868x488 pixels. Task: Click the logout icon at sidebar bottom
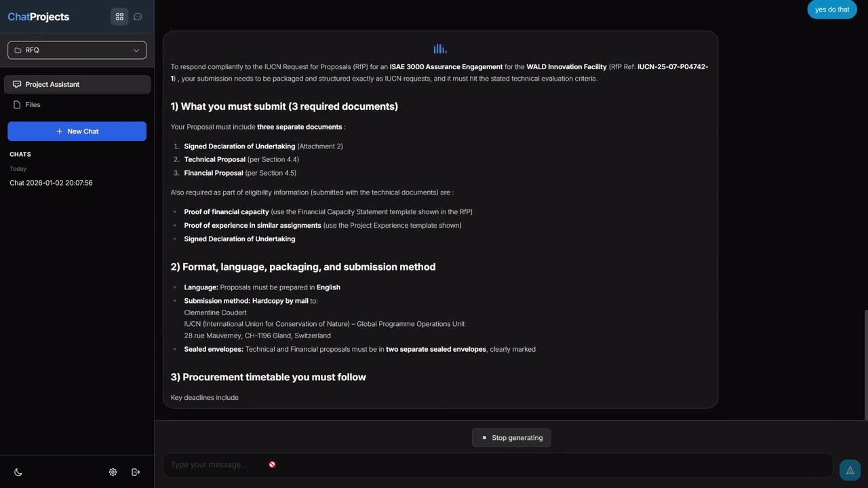pyautogui.click(x=136, y=472)
